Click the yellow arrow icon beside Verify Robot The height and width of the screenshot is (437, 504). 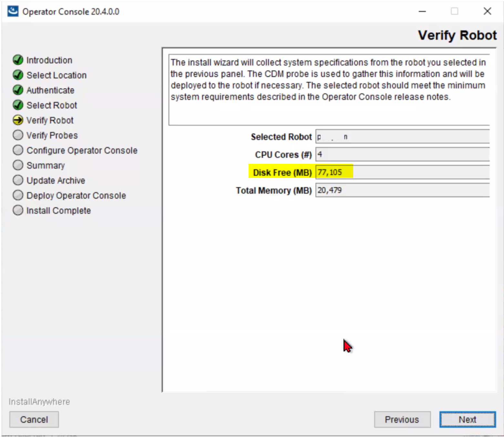[x=18, y=120]
